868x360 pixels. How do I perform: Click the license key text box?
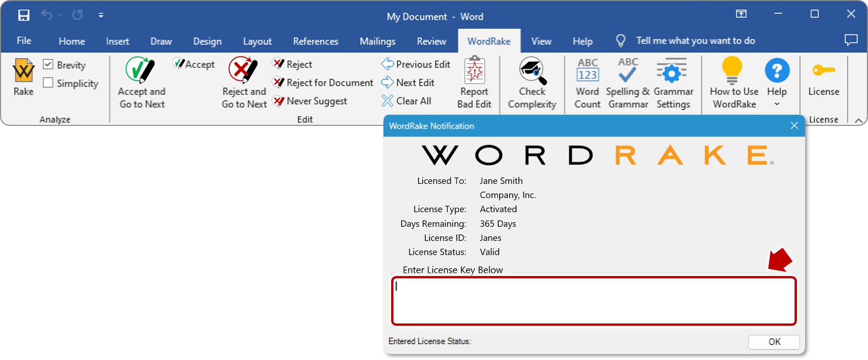click(x=594, y=301)
